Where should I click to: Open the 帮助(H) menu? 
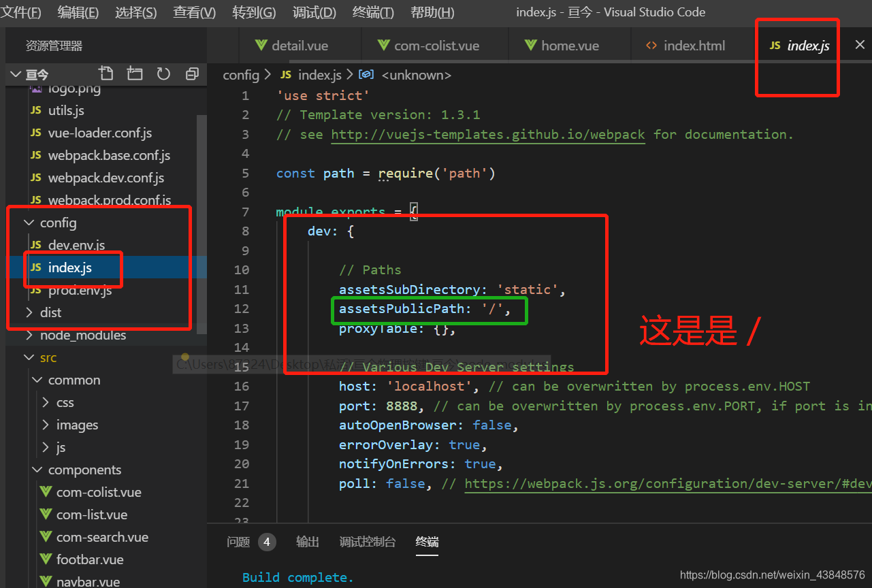click(x=432, y=12)
